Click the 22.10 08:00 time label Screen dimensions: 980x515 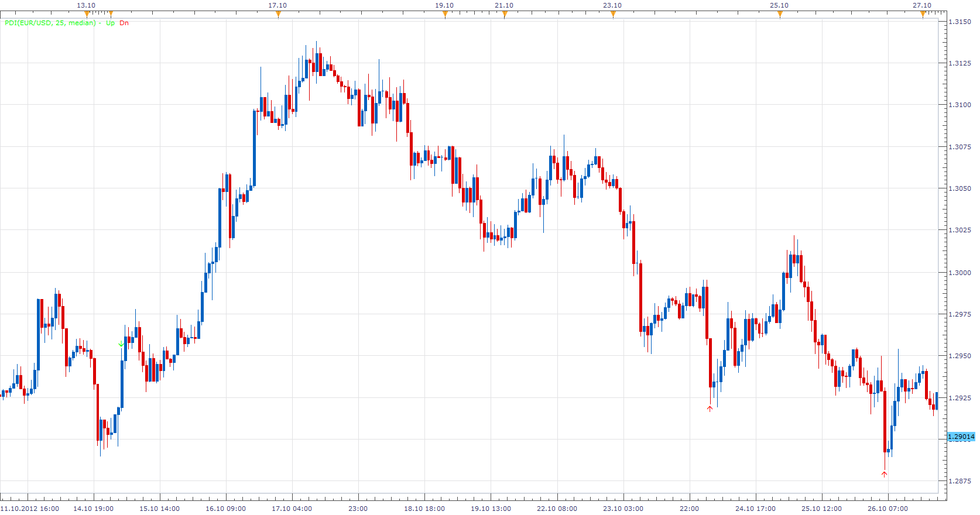[x=557, y=509]
